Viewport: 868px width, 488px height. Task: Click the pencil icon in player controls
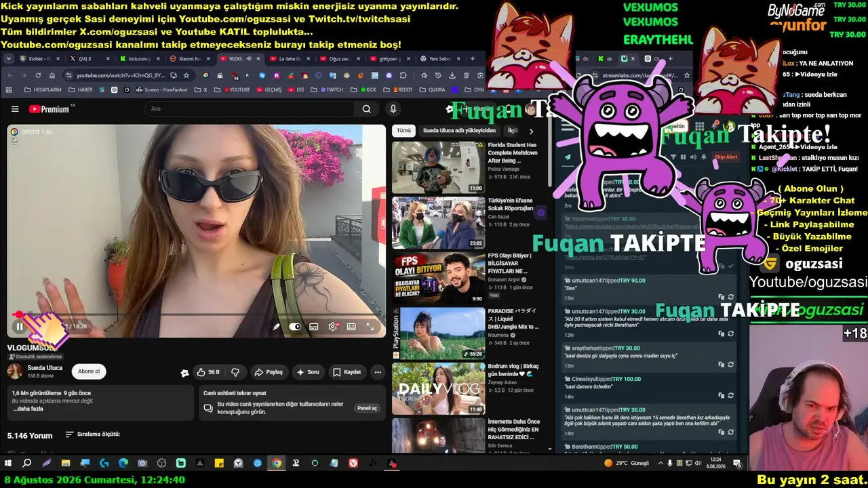tap(277, 327)
